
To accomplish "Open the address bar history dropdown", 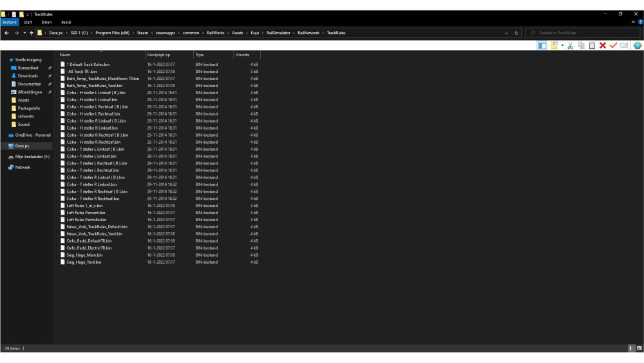I will (x=507, y=33).
